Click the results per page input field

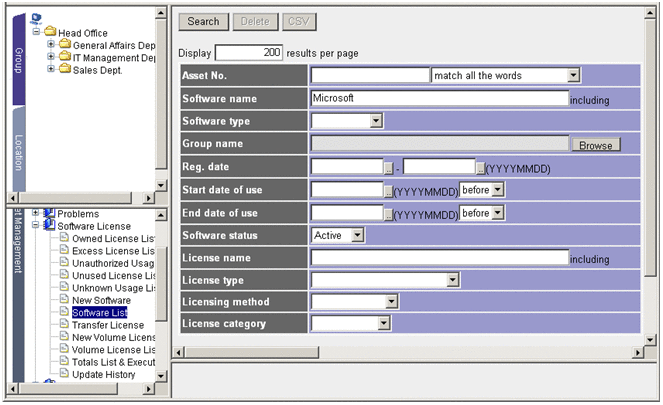pos(249,53)
